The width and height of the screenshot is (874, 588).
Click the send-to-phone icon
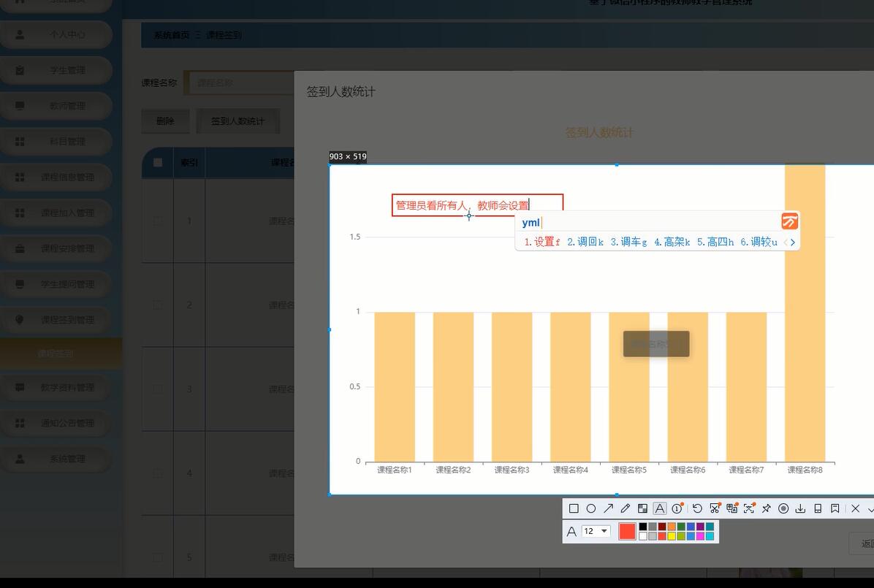tap(818, 508)
